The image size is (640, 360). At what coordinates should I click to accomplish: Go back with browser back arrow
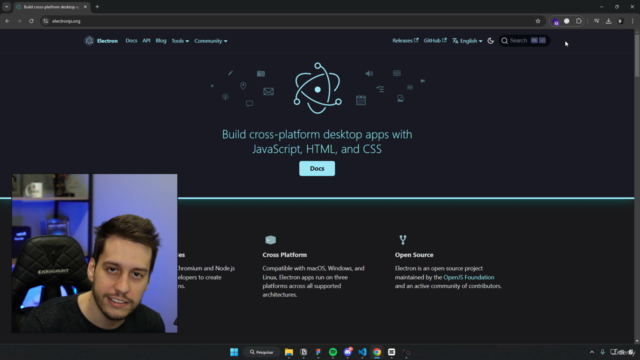(x=7, y=21)
